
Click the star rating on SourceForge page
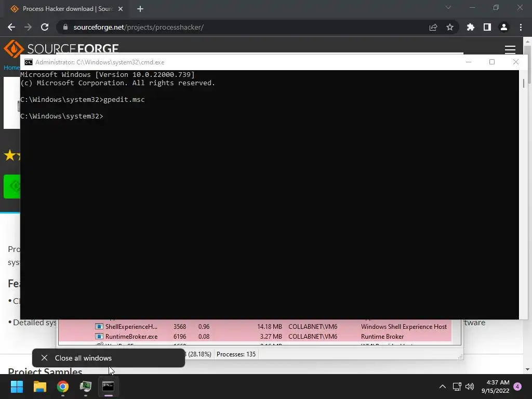[12, 155]
